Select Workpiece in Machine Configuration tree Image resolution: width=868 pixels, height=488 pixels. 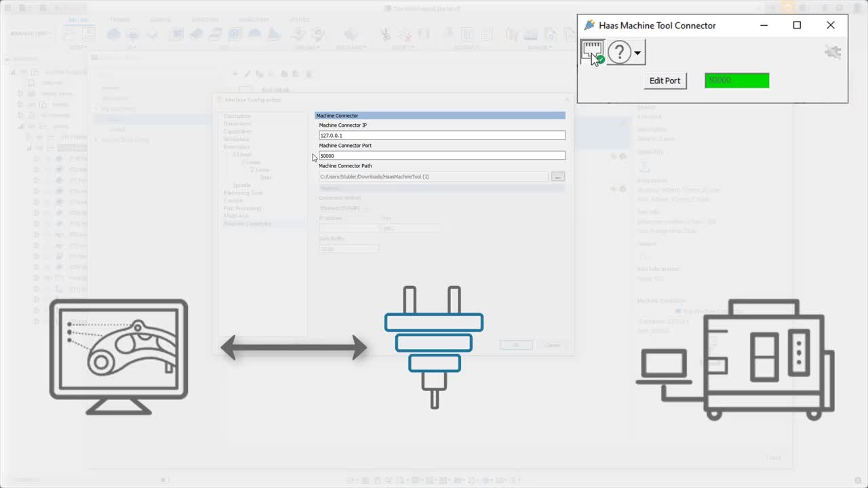tap(237, 139)
